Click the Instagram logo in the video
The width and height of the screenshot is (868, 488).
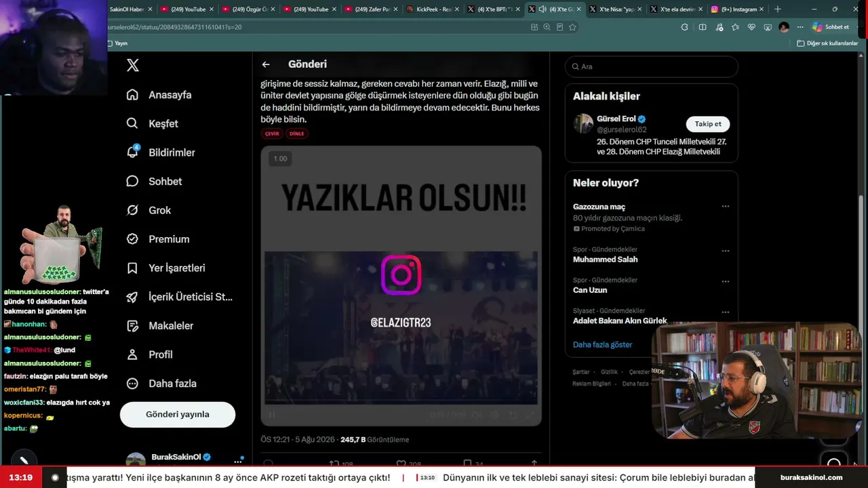point(401,274)
